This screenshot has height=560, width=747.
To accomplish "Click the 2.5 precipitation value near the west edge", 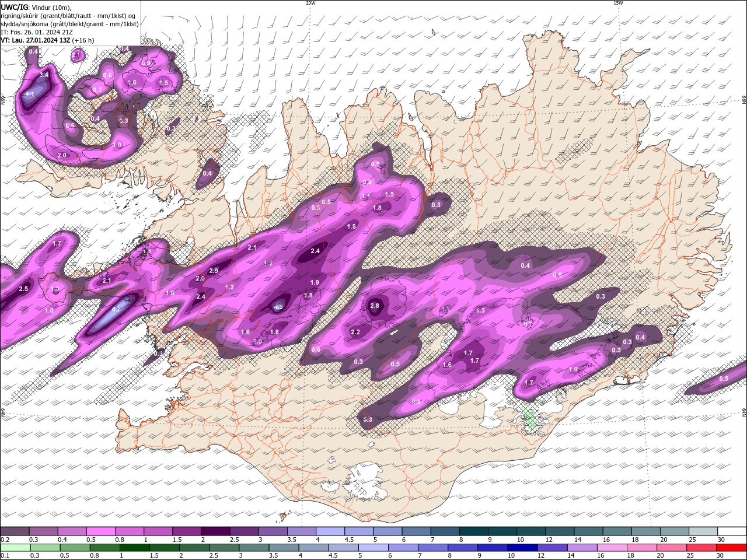I will tap(23, 289).
